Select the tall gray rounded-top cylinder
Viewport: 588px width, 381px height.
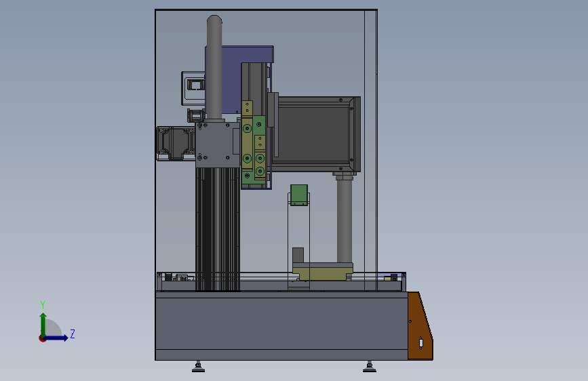(x=214, y=68)
